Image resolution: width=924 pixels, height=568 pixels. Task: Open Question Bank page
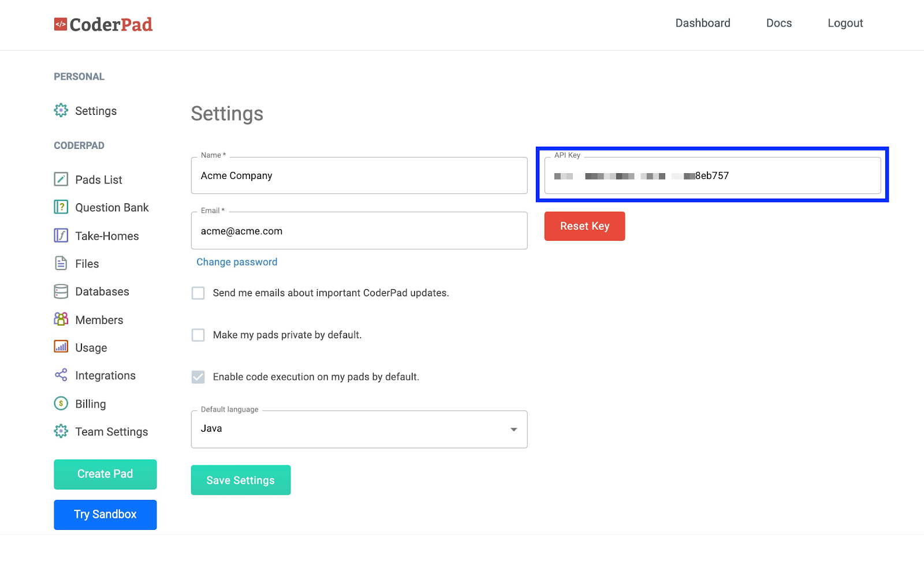pos(112,207)
